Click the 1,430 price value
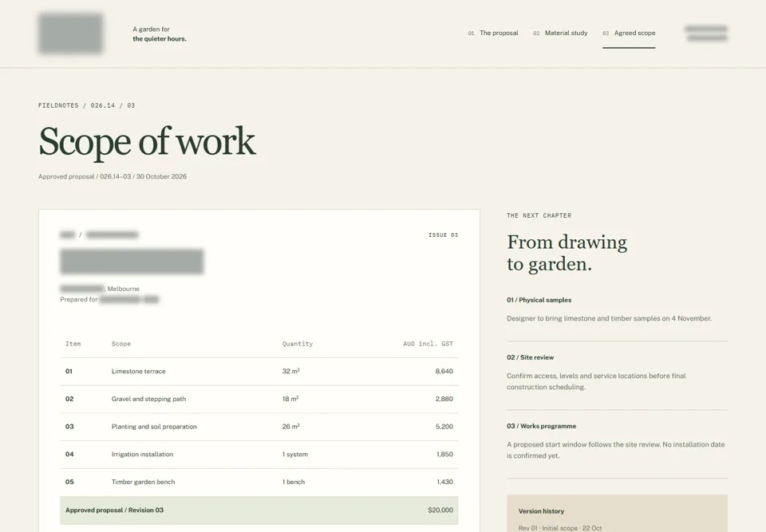Image resolution: width=766 pixels, height=532 pixels. pos(444,483)
